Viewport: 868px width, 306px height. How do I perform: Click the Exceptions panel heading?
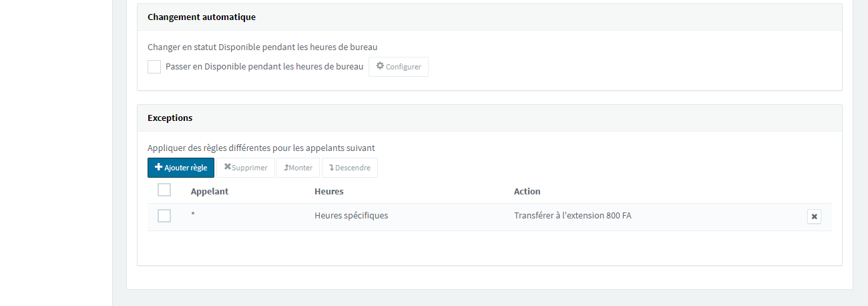click(170, 118)
